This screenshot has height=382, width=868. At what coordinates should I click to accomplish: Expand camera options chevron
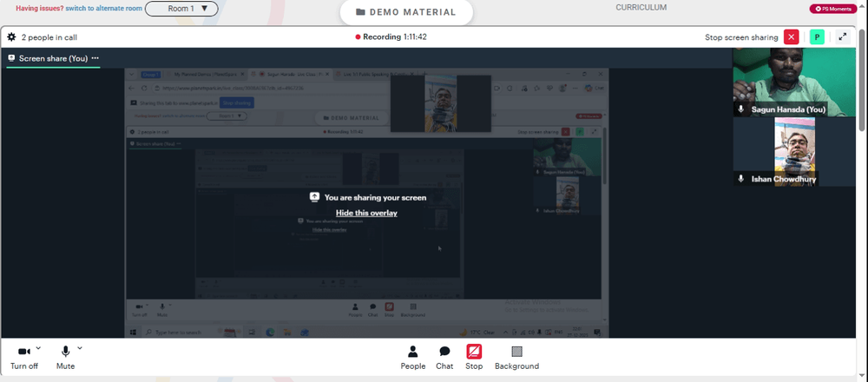(38, 347)
